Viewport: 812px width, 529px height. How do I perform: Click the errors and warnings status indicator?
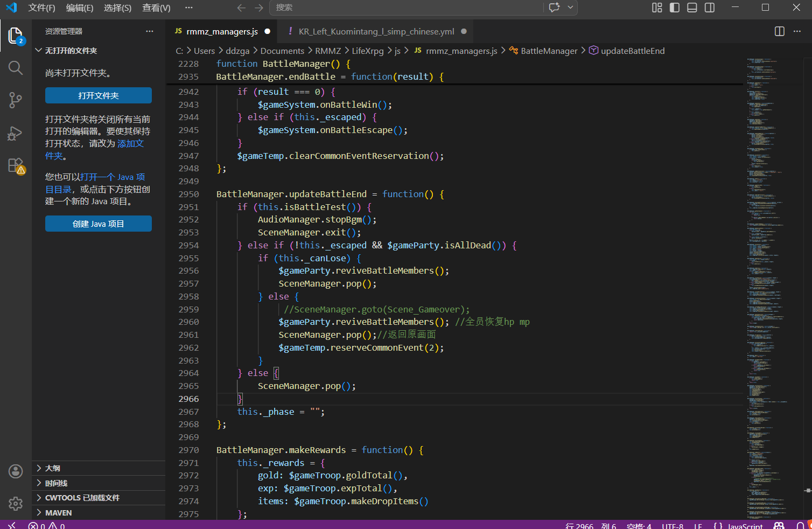tap(47, 526)
